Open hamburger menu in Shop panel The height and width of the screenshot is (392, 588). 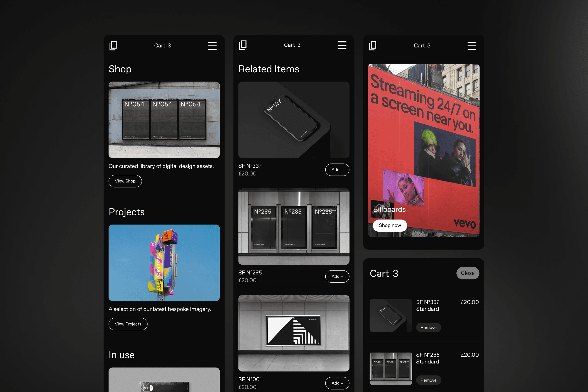[x=212, y=46]
